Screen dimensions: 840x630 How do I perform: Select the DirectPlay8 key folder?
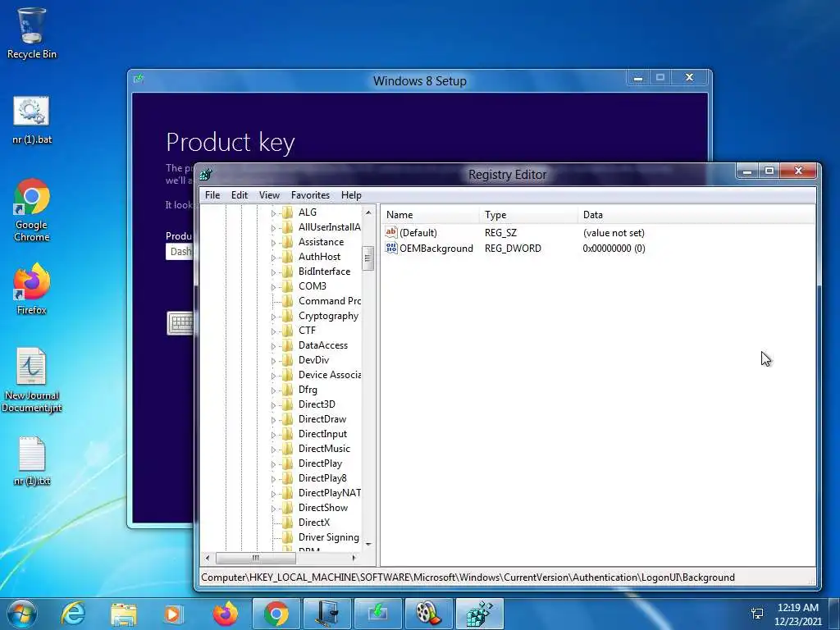(315, 478)
